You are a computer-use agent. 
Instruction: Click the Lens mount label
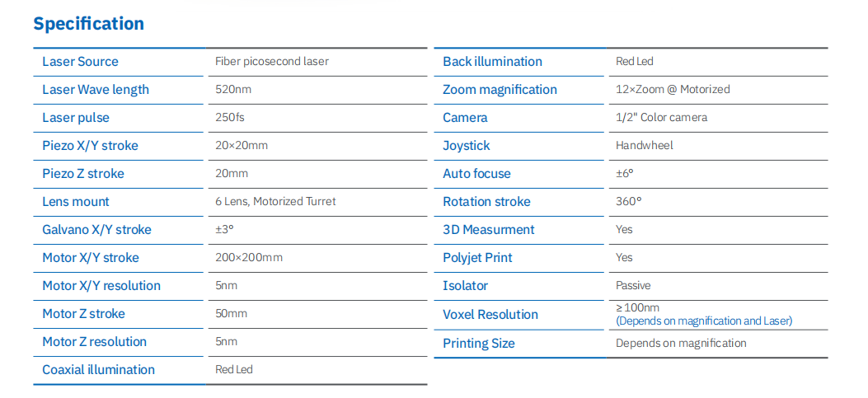click(76, 202)
